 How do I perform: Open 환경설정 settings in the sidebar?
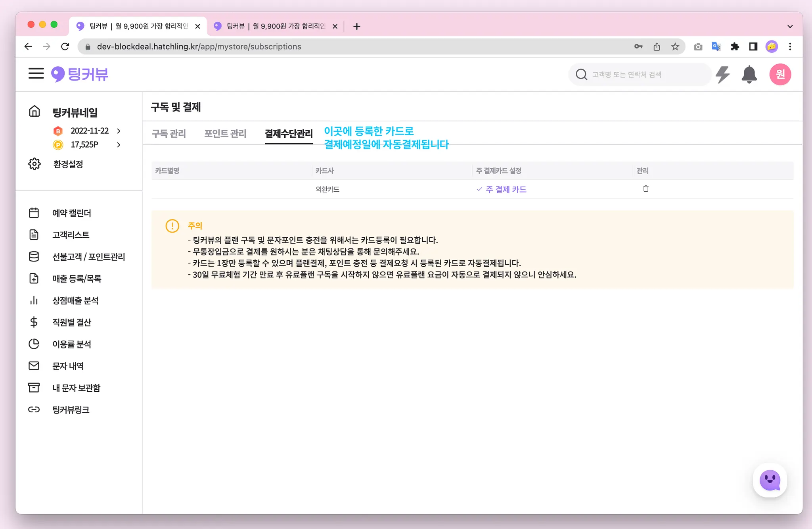68,164
